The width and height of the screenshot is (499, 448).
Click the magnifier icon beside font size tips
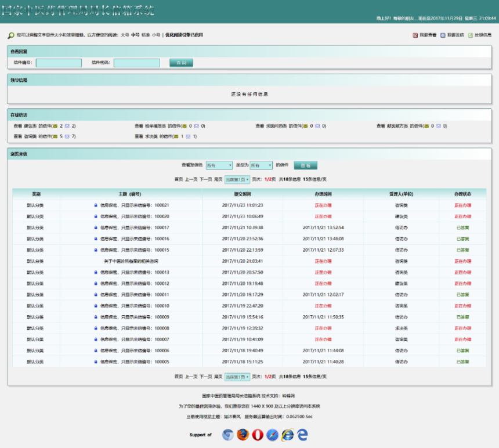(x=11, y=35)
